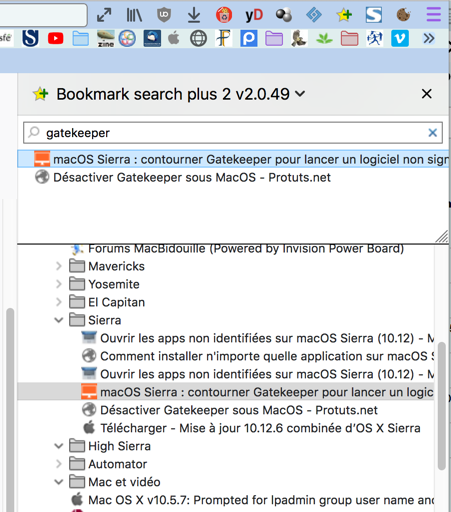Click the red popcorn extension icon

click(224, 15)
